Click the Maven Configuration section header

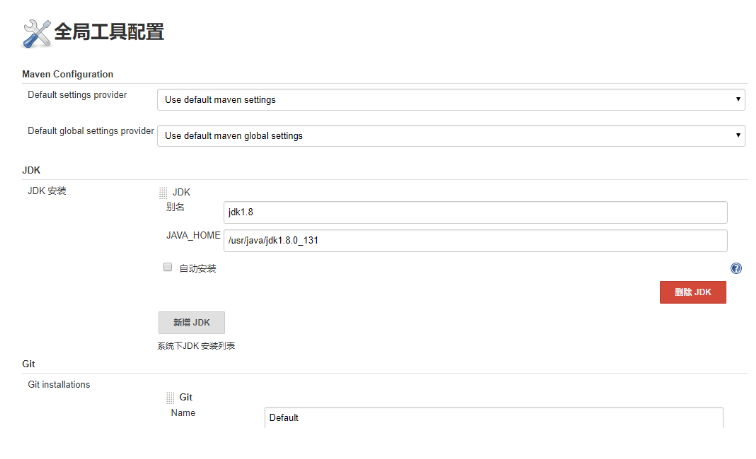(x=68, y=74)
